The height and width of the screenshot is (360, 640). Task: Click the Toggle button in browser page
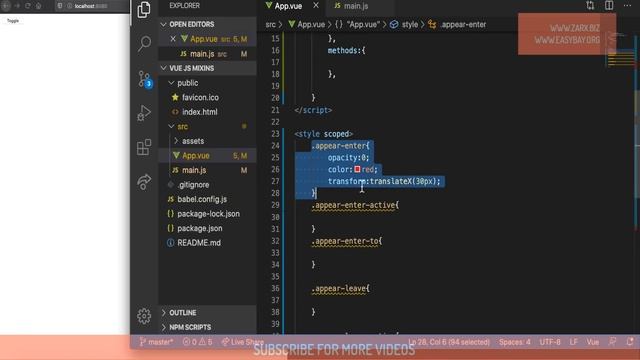click(13, 20)
